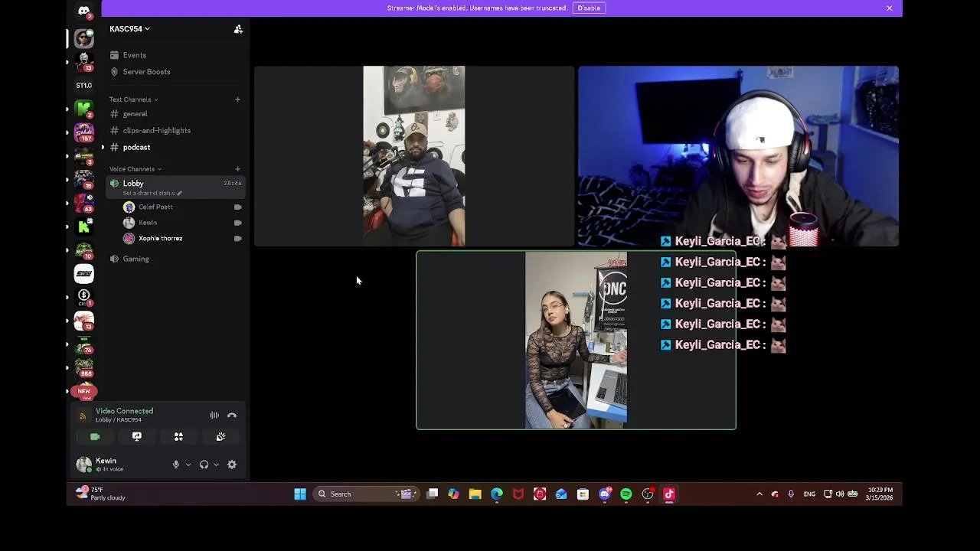The width and height of the screenshot is (980, 551).
Task: Open TikTok app from the taskbar
Action: (669, 494)
